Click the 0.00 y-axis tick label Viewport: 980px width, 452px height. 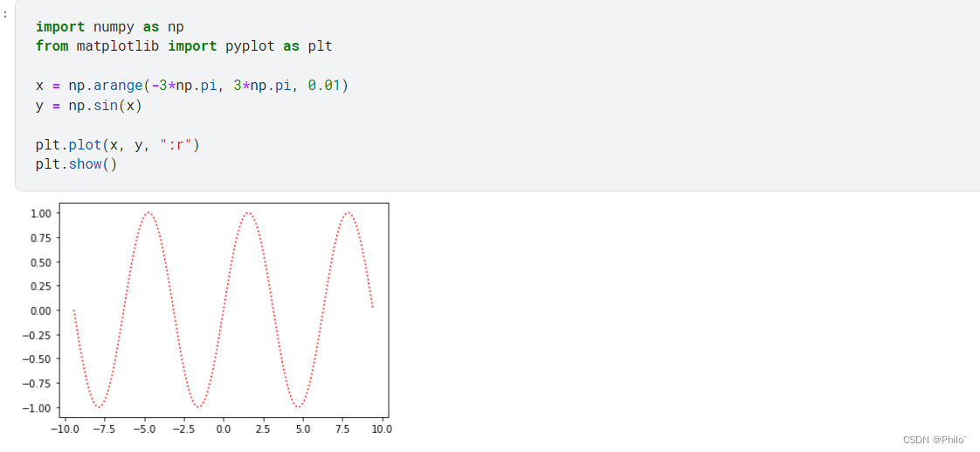(40, 310)
